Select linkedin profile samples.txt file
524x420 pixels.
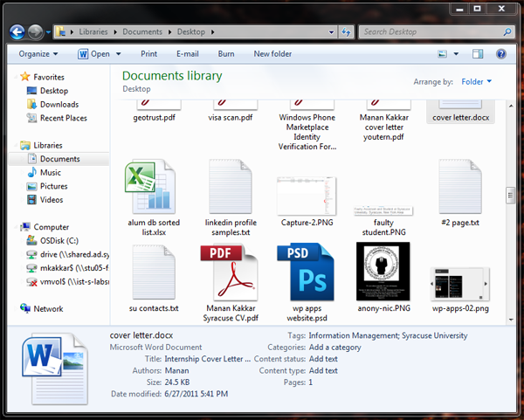[231, 198]
